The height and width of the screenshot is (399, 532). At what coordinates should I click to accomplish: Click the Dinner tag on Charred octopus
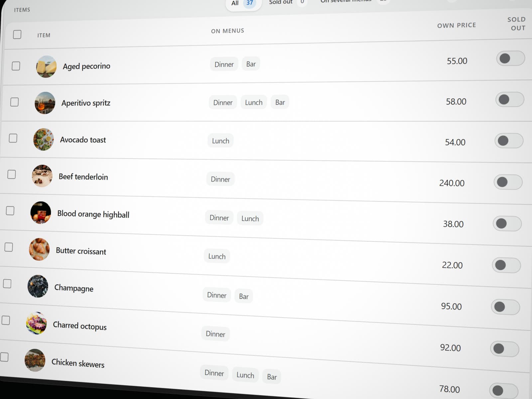(215, 334)
